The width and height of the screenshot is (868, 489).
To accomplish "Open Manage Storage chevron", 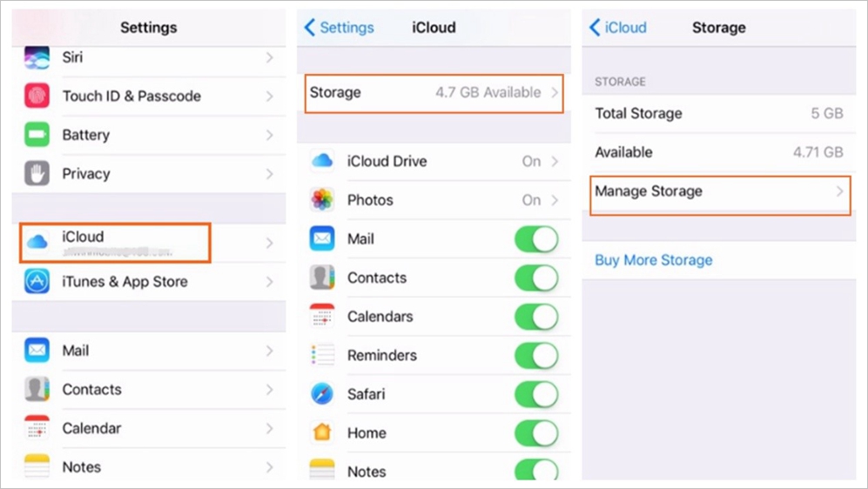I will click(x=840, y=191).
